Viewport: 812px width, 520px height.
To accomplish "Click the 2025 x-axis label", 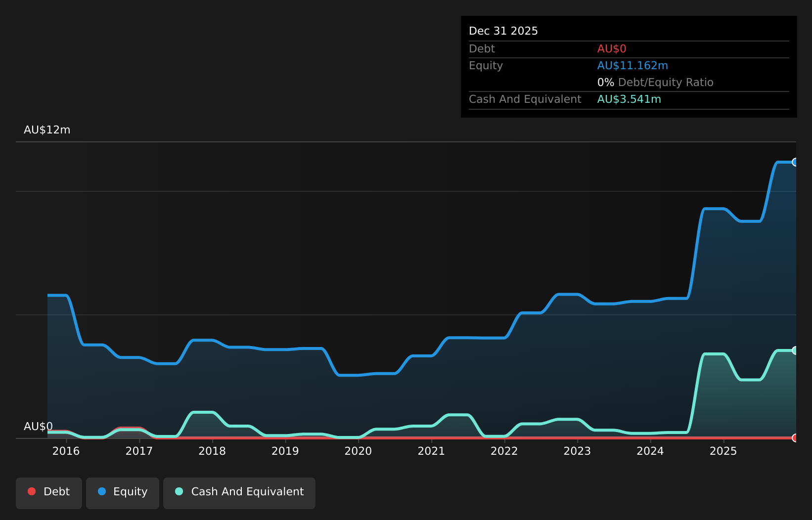I will pyautogui.click(x=723, y=451).
